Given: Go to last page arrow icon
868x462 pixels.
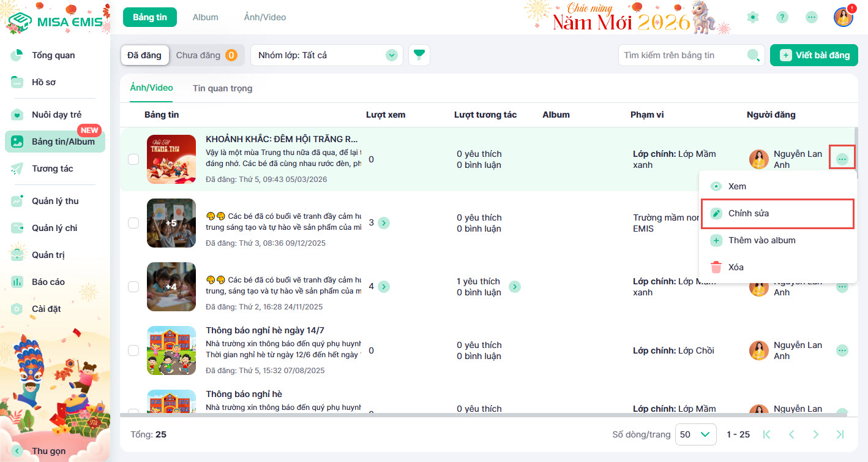Looking at the screenshot, I should 840,434.
